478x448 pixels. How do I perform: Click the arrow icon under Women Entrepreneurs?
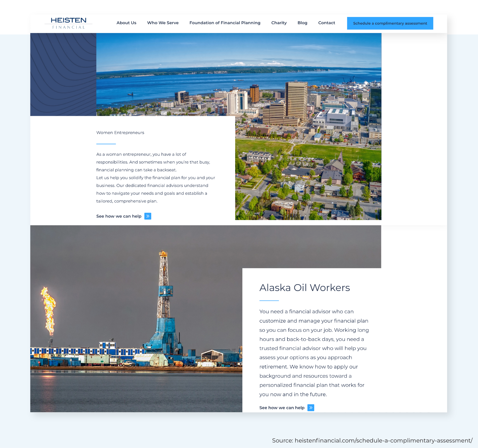pos(148,216)
